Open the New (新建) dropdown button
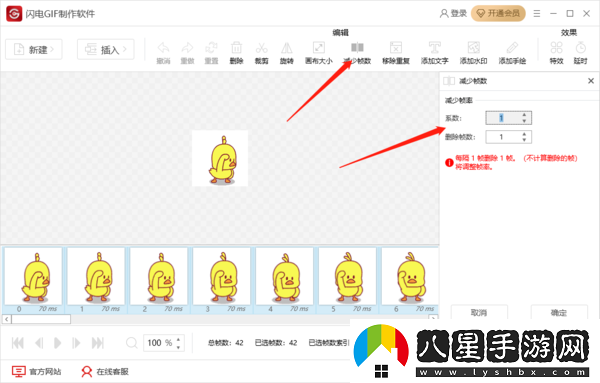Viewport: 600px width, 383px height. pyautogui.click(x=34, y=49)
